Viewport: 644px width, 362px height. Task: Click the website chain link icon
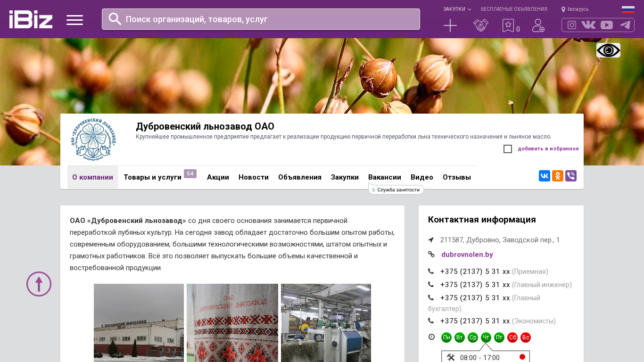tap(431, 254)
